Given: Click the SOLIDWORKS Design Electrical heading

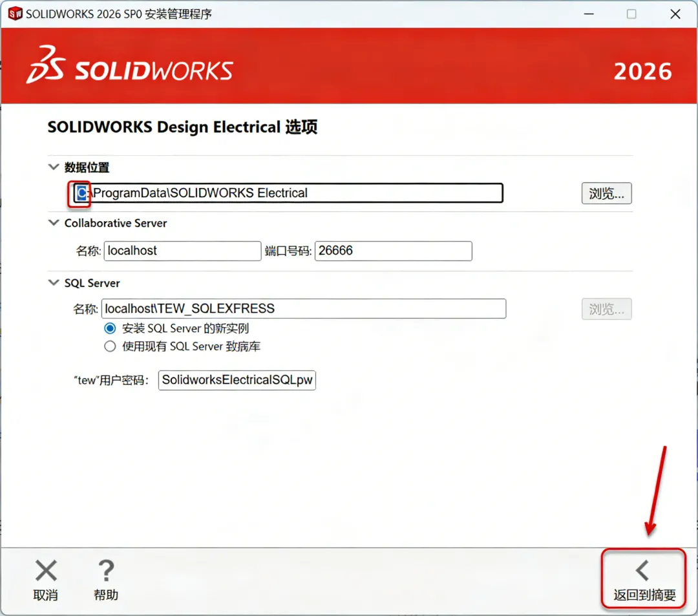Looking at the screenshot, I should (x=182, y=127).
